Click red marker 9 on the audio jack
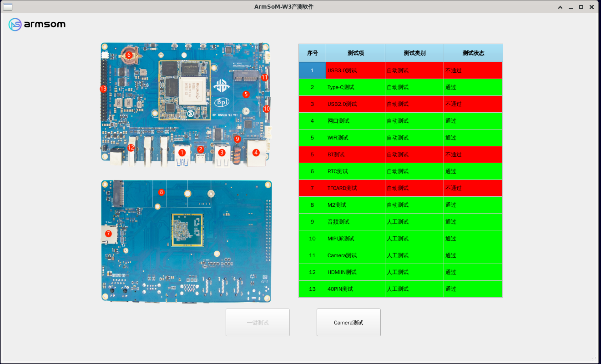 tap(237, 139)
